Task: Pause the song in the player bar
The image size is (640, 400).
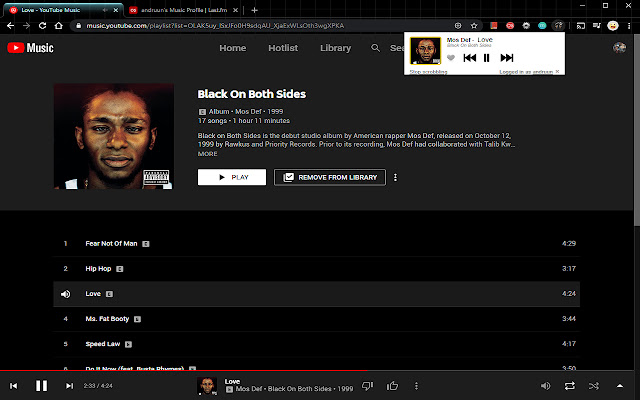Action: [41, 386]
